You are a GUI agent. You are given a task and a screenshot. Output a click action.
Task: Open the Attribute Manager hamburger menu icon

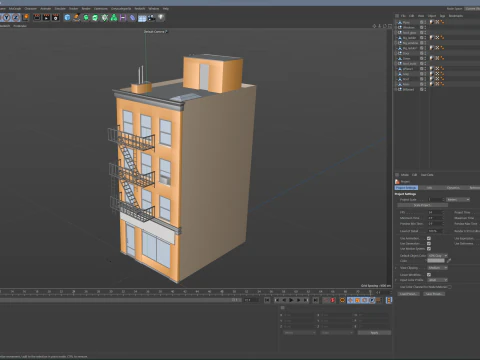[x=397, y=175]
